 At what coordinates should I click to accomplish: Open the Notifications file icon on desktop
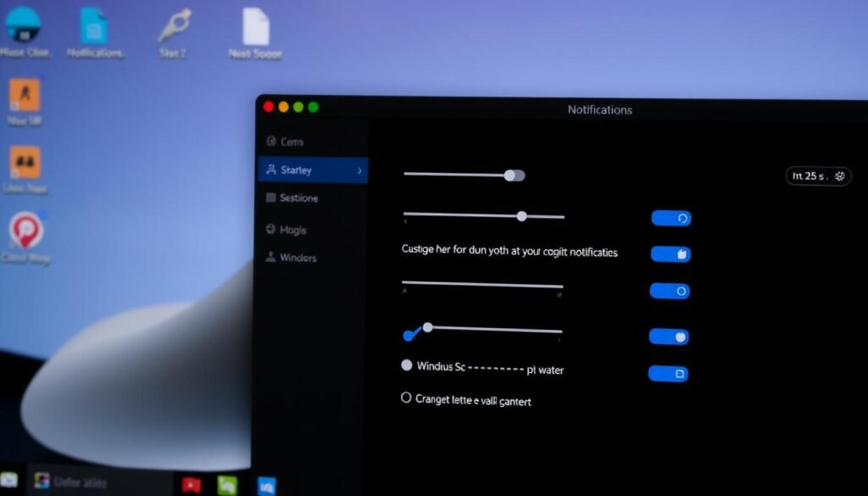pos(94,26)
